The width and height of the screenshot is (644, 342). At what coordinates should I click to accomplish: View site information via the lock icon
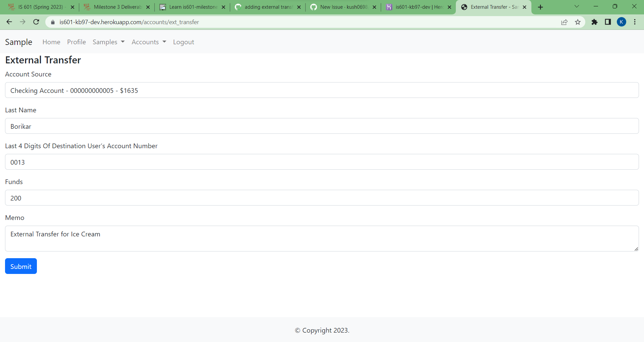(53, 22)
